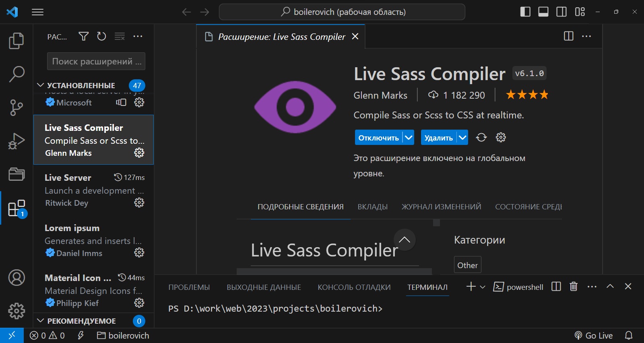This screenshot has width=644, height=343.
Task: Click the Отключить button
Action: 378,137
